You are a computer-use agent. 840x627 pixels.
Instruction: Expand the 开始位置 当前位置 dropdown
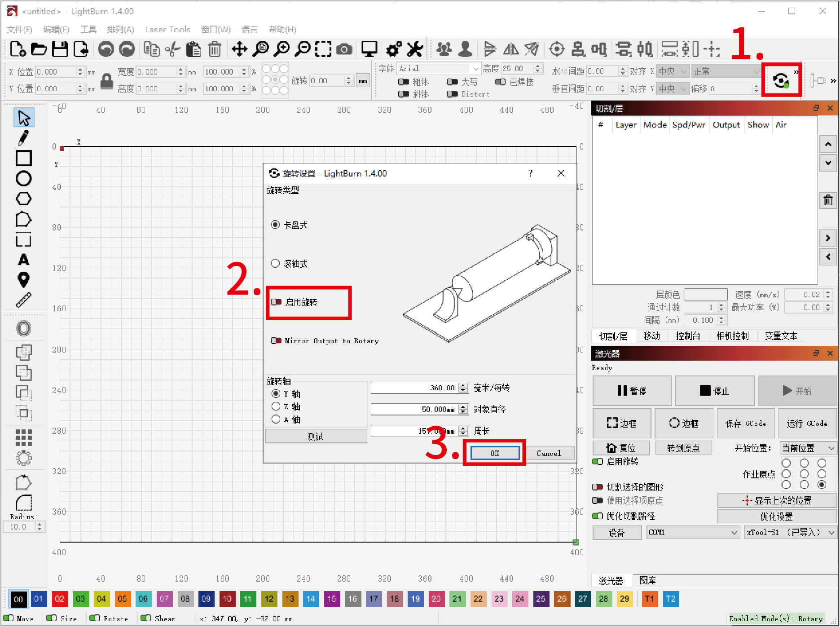point(808,448)
